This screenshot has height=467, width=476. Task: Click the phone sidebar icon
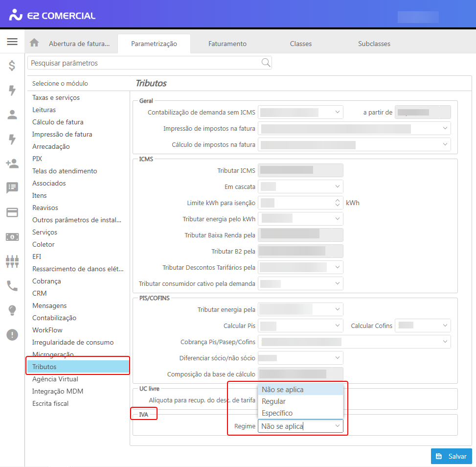[12, 285]
